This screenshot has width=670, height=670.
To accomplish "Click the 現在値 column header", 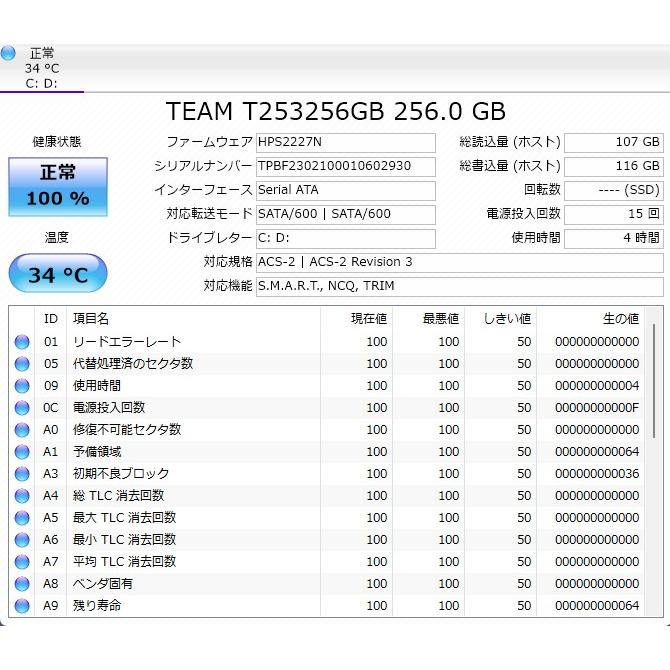I will (x=356, y=319).
